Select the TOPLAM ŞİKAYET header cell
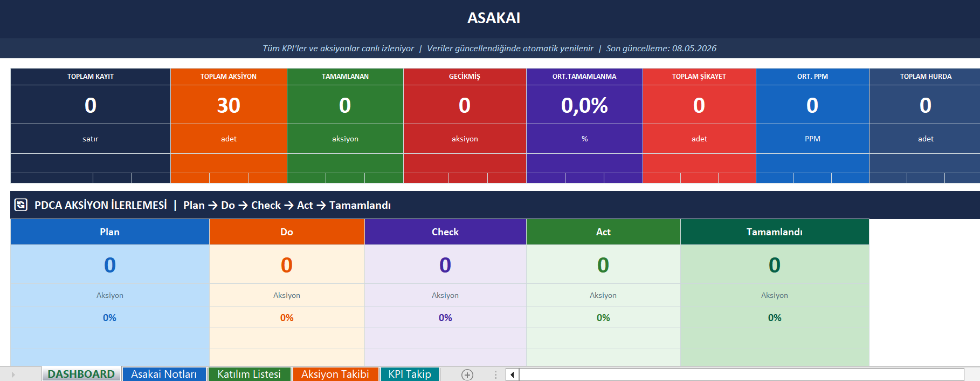980x381 pixels. point(699,77)
